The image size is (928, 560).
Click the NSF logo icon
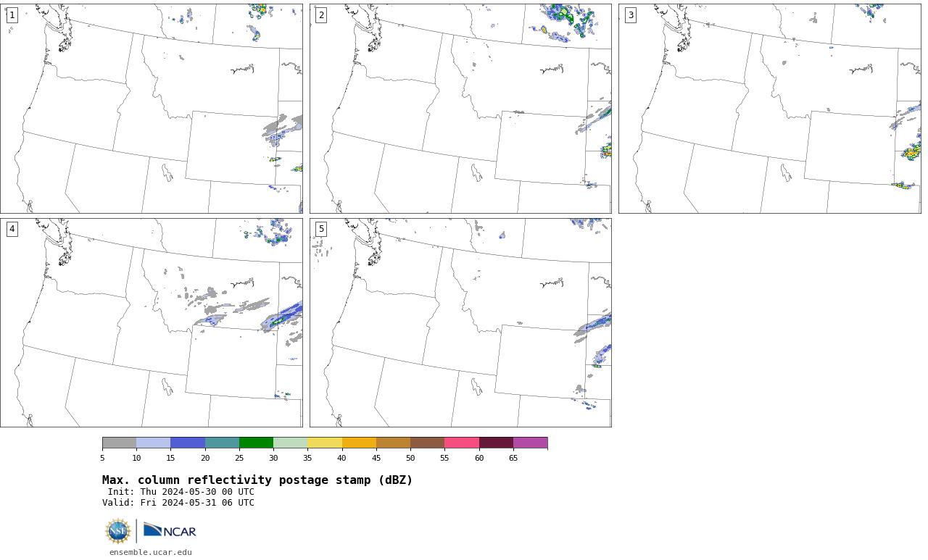click(118, 531)
